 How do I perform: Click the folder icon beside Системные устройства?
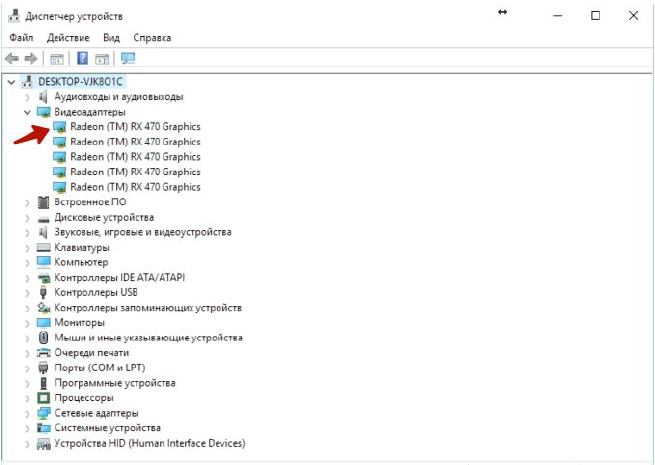[43, 428]
